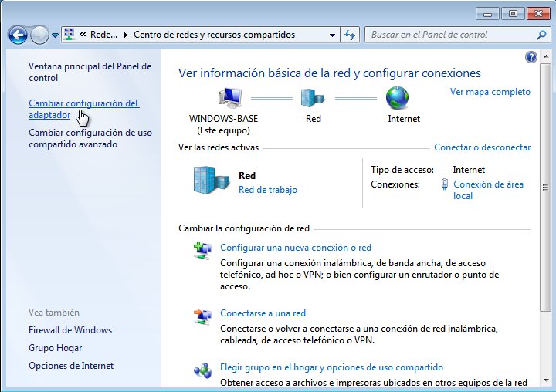
Task: Open 'Cambiar configuración de uso compartido avanzado'
Action: [x=90, y=139]
